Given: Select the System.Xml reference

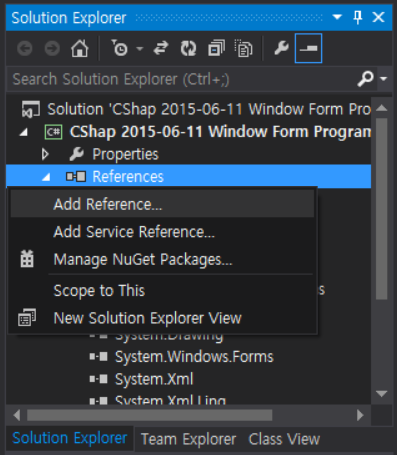Looking at the screenshot, I should click(x=154, y=379).
